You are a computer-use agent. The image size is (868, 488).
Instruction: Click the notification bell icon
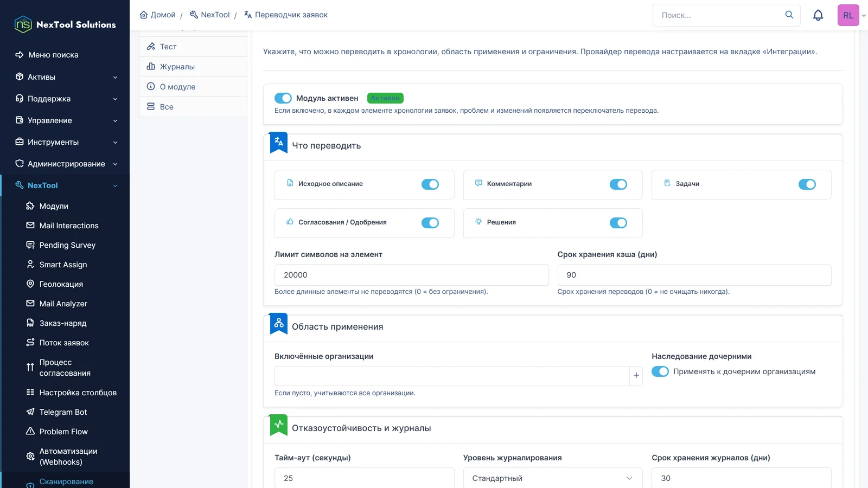(818, 15)
